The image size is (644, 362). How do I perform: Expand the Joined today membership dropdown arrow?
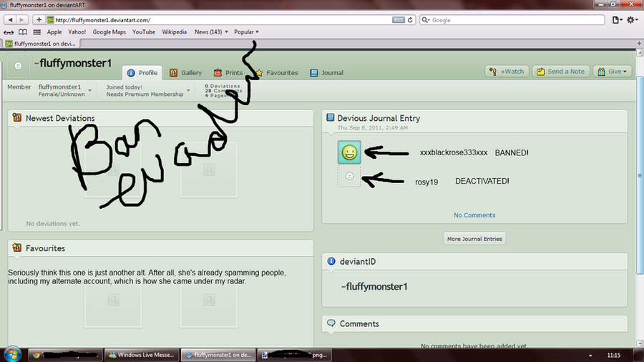188,90
